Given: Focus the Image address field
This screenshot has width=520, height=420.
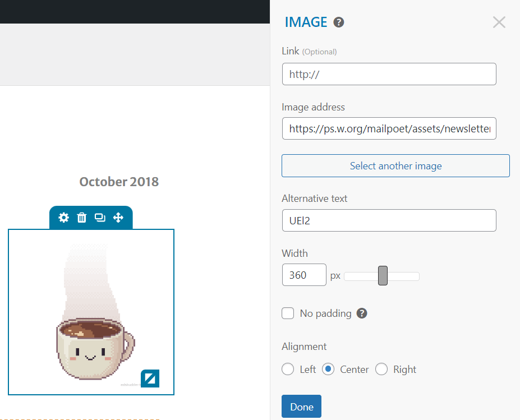Looking at the screenshot, I should click(389, 128).
